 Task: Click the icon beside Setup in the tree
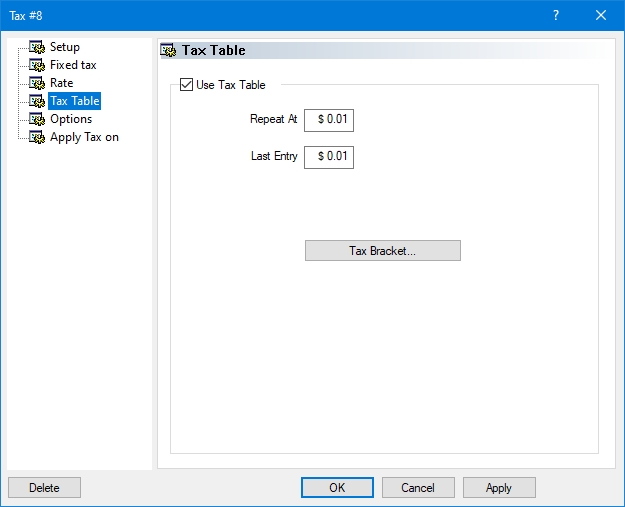click(37, 47)
